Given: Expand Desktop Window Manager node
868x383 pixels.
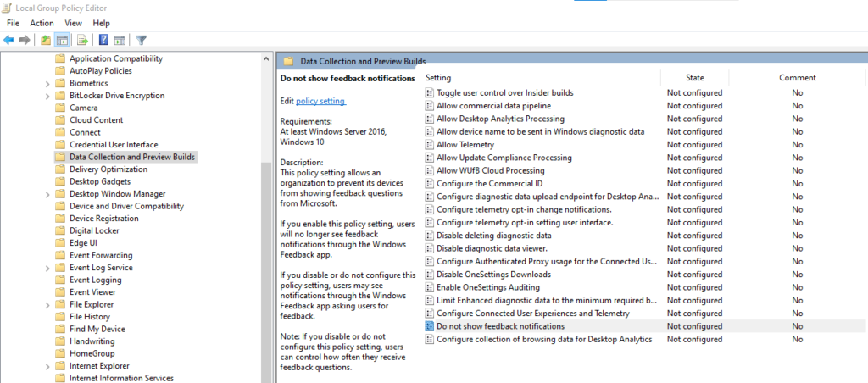Looking at the screenshot, I should point(47,194).
